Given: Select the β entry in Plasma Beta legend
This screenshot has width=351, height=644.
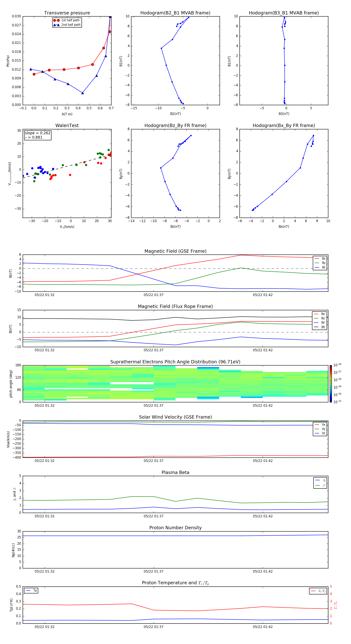Looking at the screenshot, I should tap(320, 485).
